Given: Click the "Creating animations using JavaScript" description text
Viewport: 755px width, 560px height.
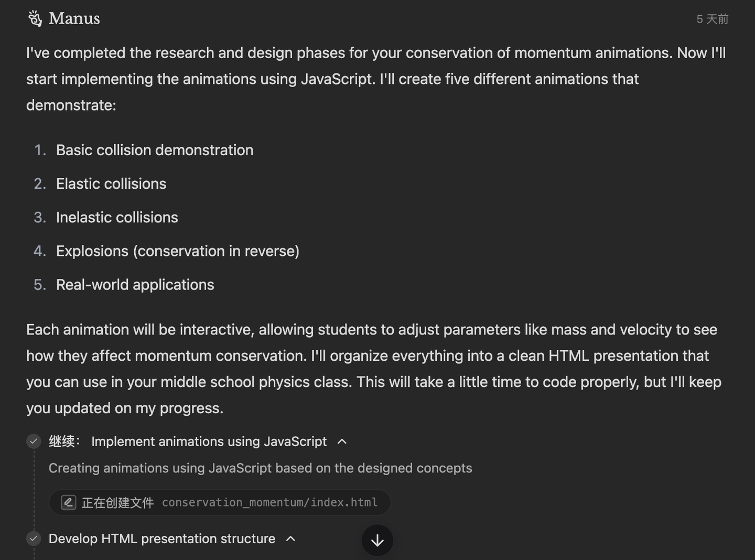Looking at the screenshot, I should click(x=260, y=468).
